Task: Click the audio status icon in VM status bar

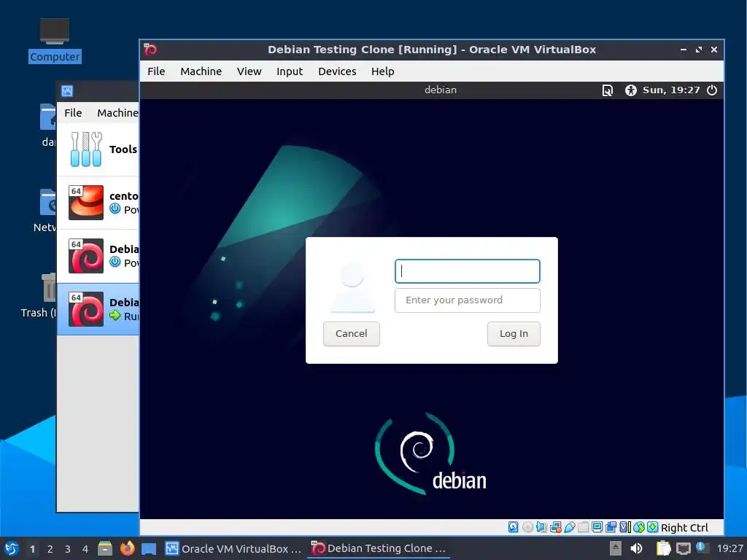Action: pyautogui.click(x=541, y=527)
